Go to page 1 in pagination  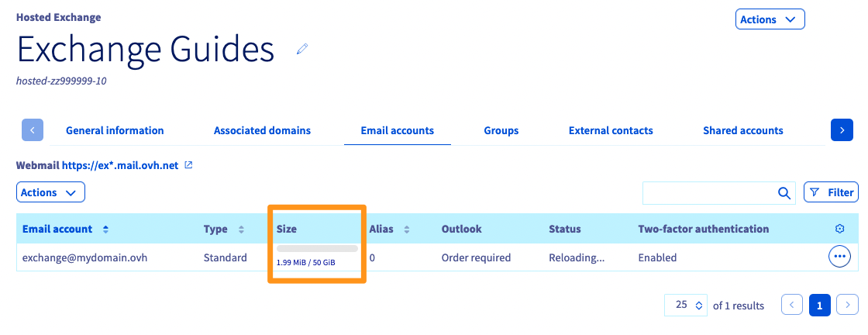pyautogui.click(x=820, y=306)
